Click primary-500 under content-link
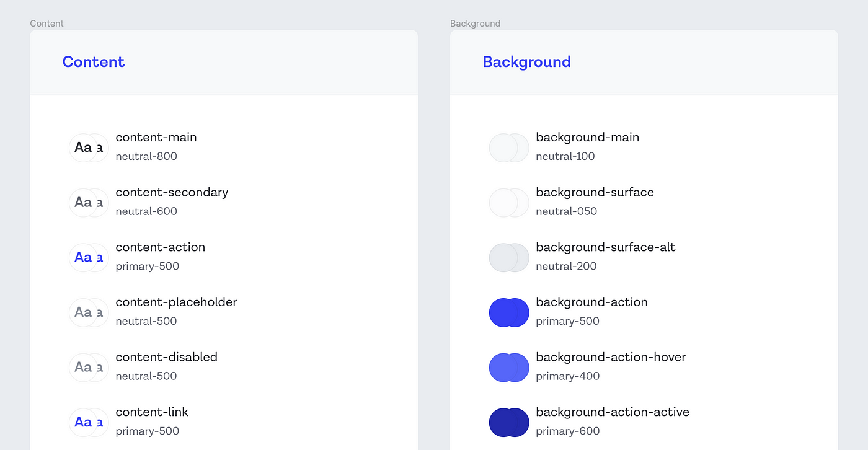 click(x=148, y=431)
